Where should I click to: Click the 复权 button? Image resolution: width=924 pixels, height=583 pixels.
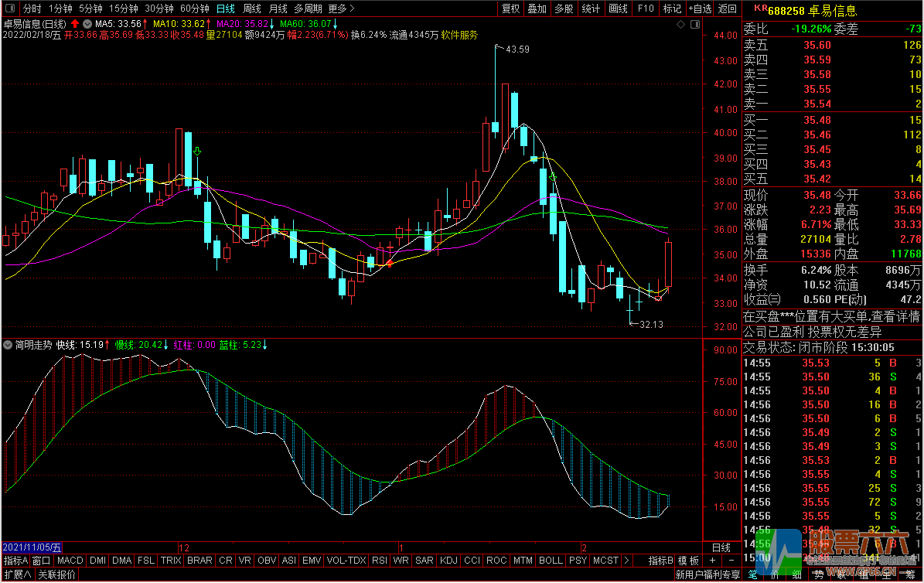click(510, 9)
